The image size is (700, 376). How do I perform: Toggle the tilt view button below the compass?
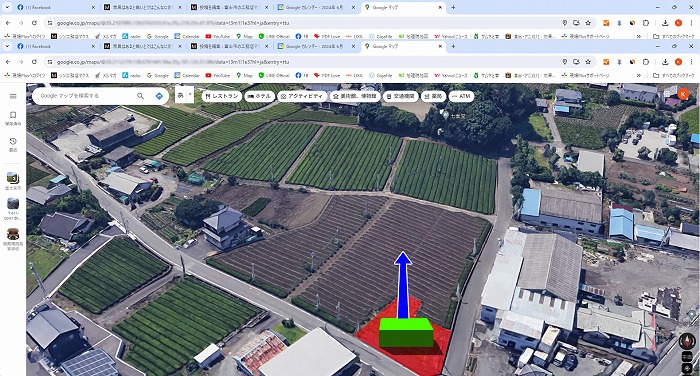(687, 357)
